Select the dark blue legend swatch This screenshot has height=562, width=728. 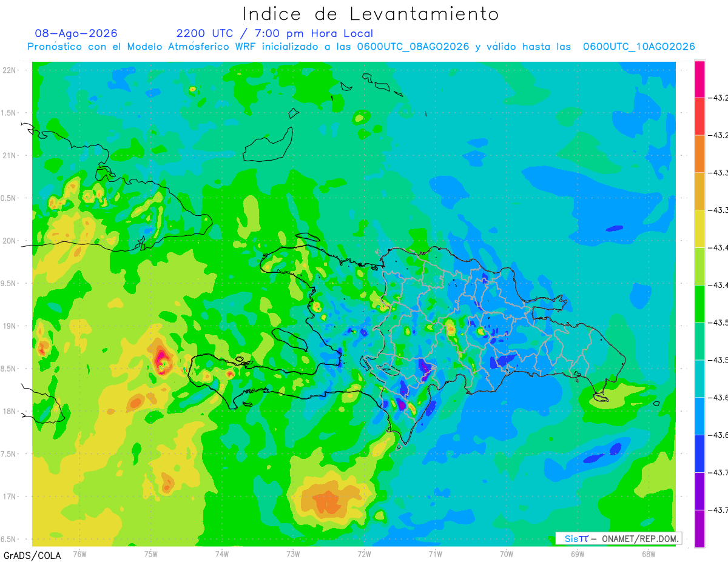[x=699, y=453]
